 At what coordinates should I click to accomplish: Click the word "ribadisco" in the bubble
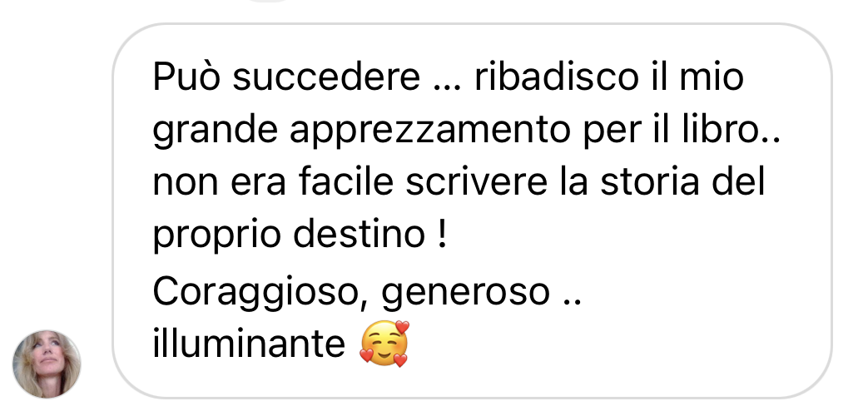coord(557,77)
